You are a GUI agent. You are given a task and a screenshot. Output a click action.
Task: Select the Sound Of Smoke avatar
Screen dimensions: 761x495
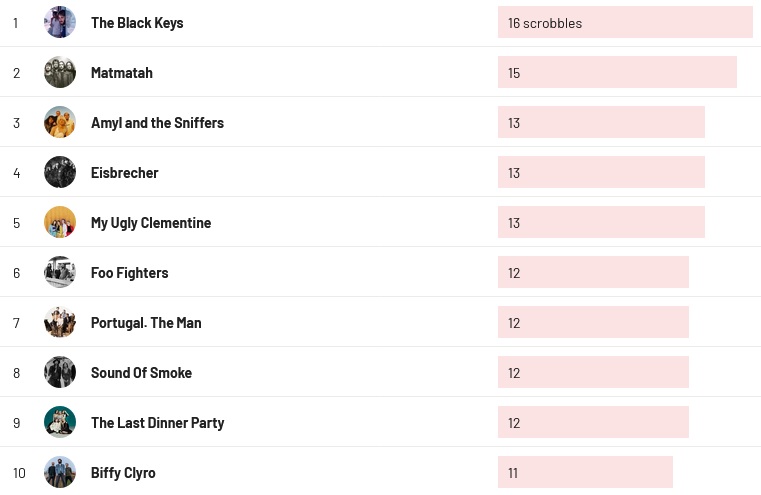point(60,372)
